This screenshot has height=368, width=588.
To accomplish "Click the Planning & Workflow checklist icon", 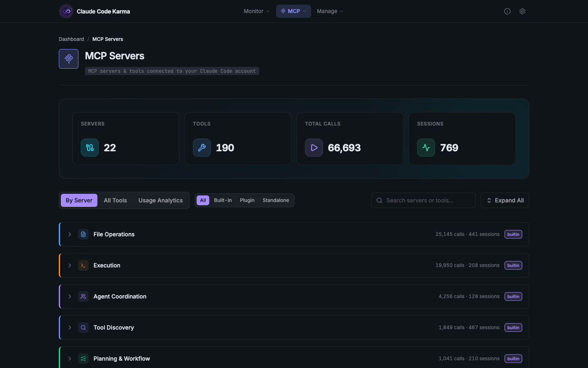I will pos(83,359).
